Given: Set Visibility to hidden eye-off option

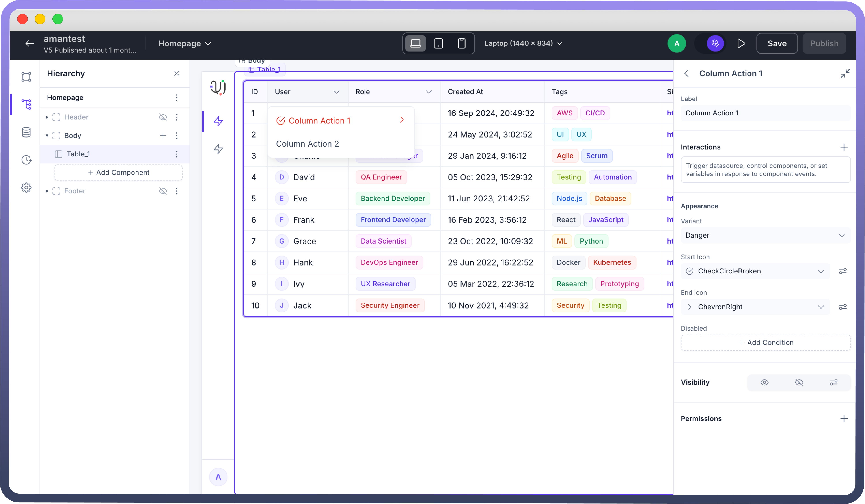Looking at the screenshot, I should pyautogui.click(x=799, y=383).
